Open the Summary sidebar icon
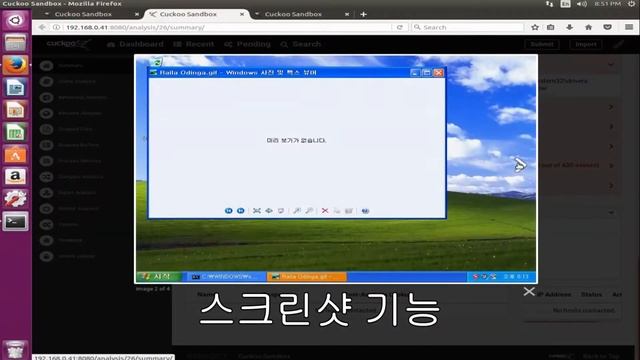 click(47, 65)
